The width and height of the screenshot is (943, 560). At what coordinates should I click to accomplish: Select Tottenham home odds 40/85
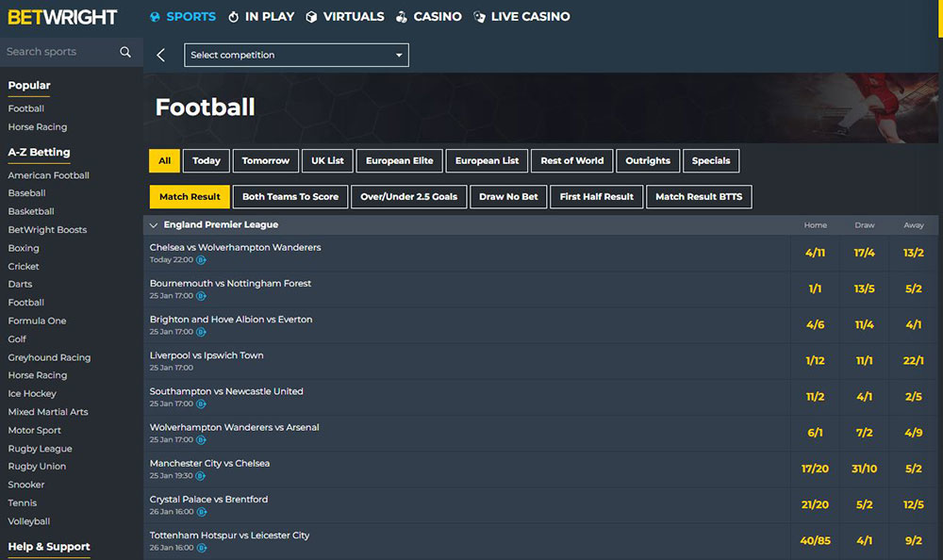816,541
